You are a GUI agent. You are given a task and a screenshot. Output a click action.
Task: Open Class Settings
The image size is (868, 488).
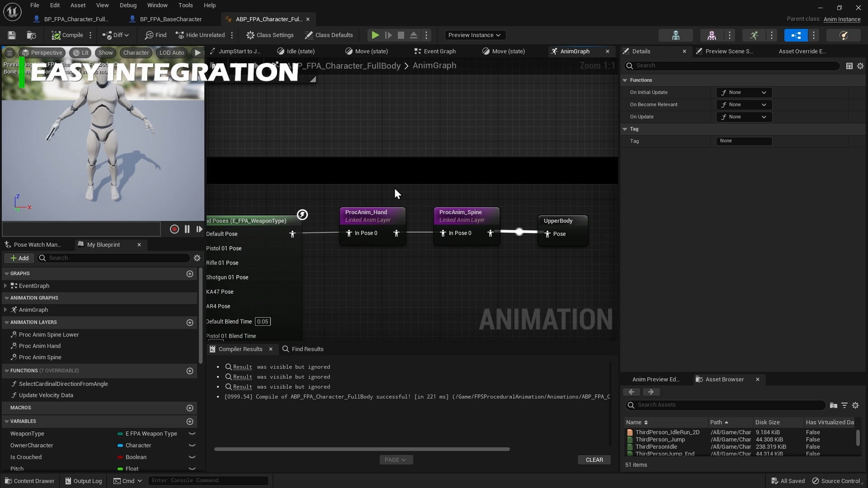point(270,35)
